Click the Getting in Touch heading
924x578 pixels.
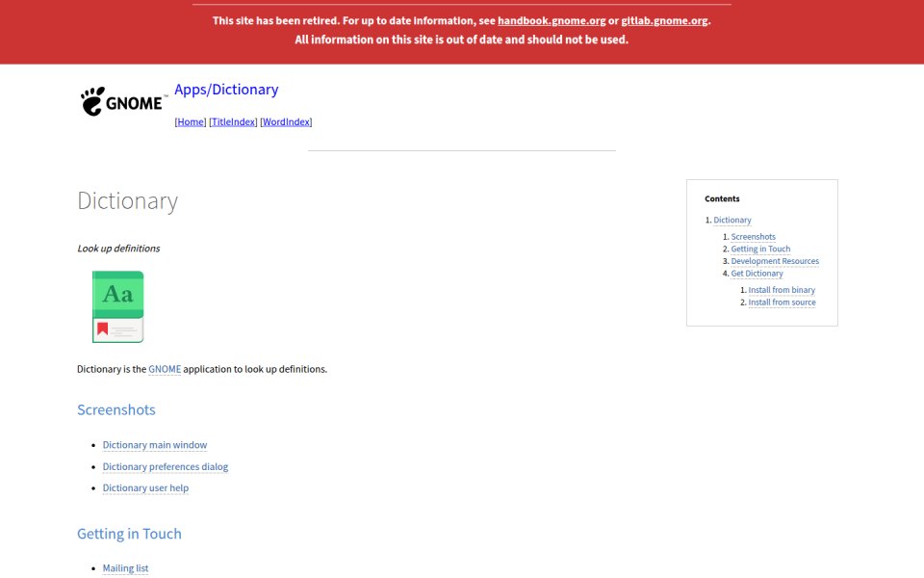(x=129, y=534)
